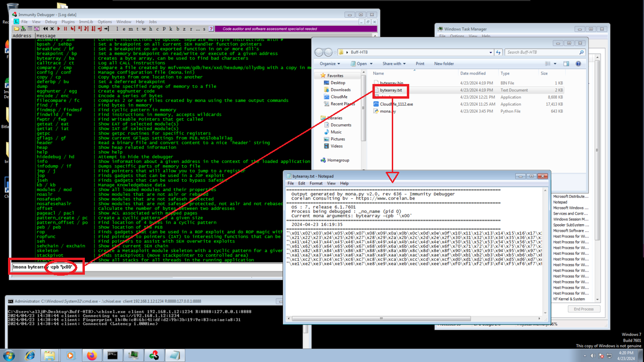
Task: Click Windows Start button
Action: [x=9, y=355]
